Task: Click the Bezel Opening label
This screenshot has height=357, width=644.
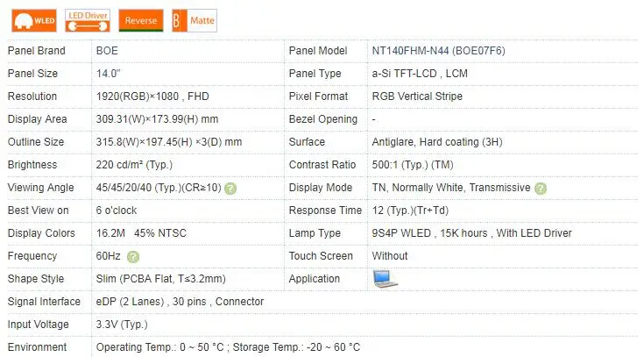Action: (x=322, y=119)
